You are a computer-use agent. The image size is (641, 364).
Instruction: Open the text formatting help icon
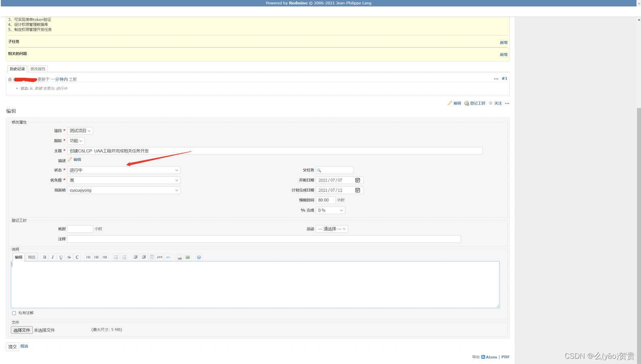pyautogui.click(x=199, y=257)
